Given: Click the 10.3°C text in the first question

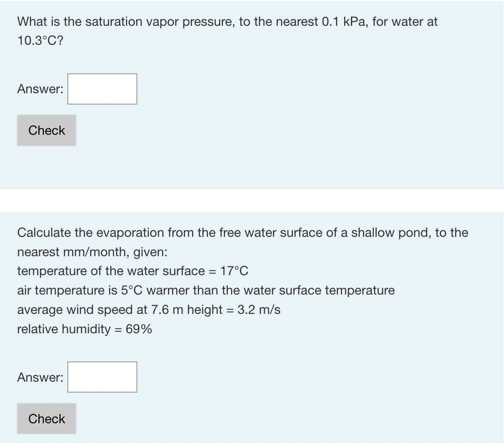Looking at the screenshot, I should pos(38,40).
